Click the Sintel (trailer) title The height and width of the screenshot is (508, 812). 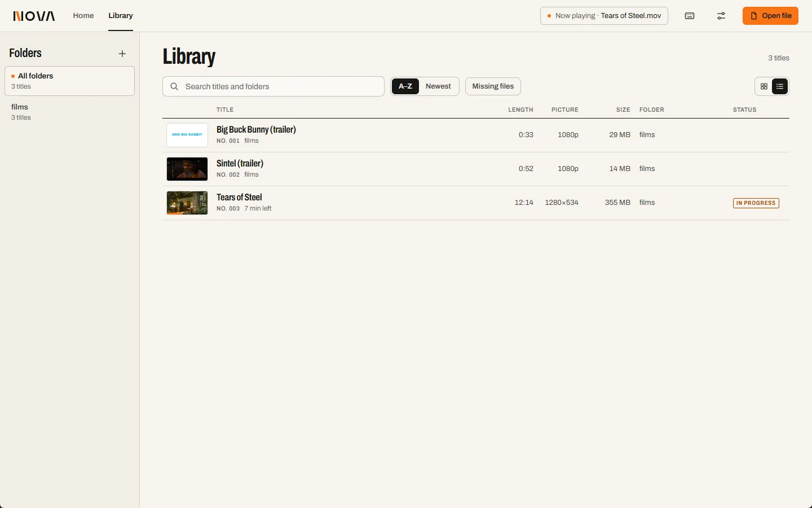240,164
